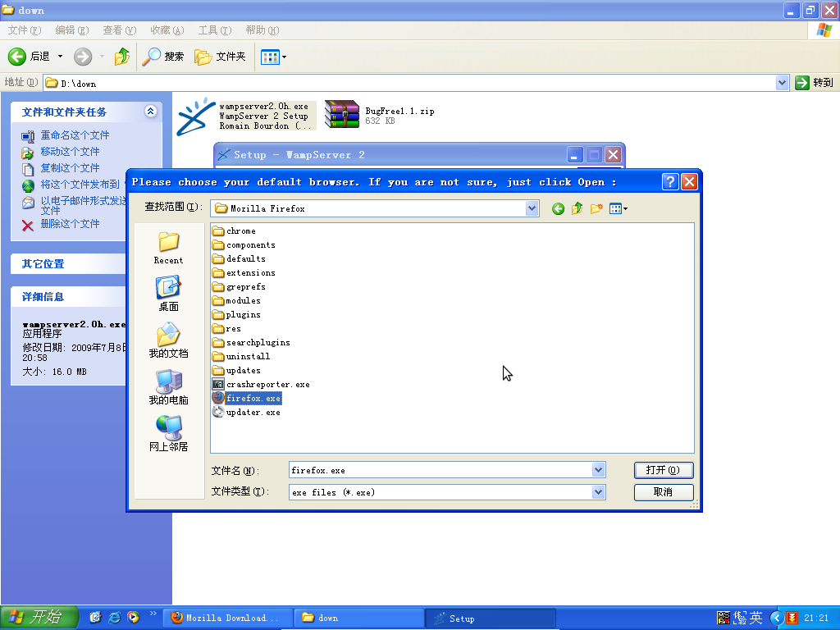The image size is (840, 630).
Task: Select firefox.exe in the file list
Action: pos(246,398)
